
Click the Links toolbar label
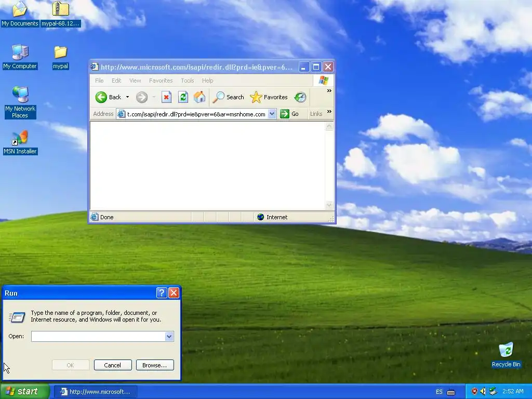pos(316,114)
